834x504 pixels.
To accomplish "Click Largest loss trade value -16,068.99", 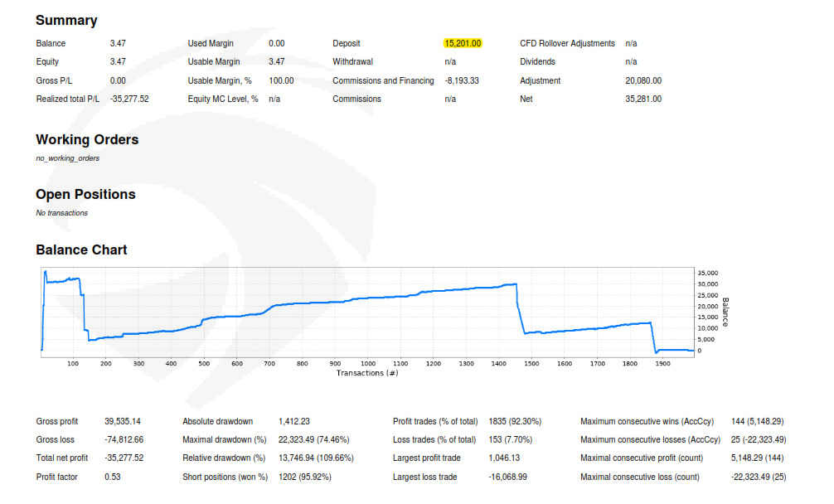I will coord(507,477).
